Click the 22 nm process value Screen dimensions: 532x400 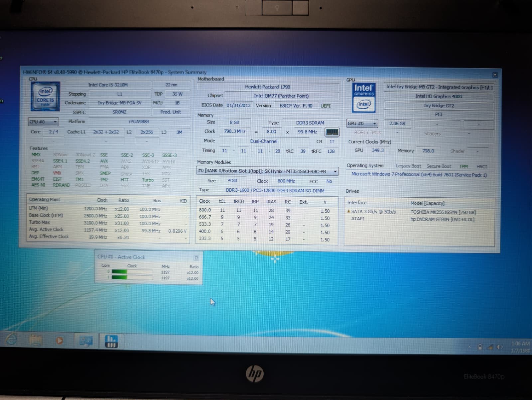tap(171, 85)
